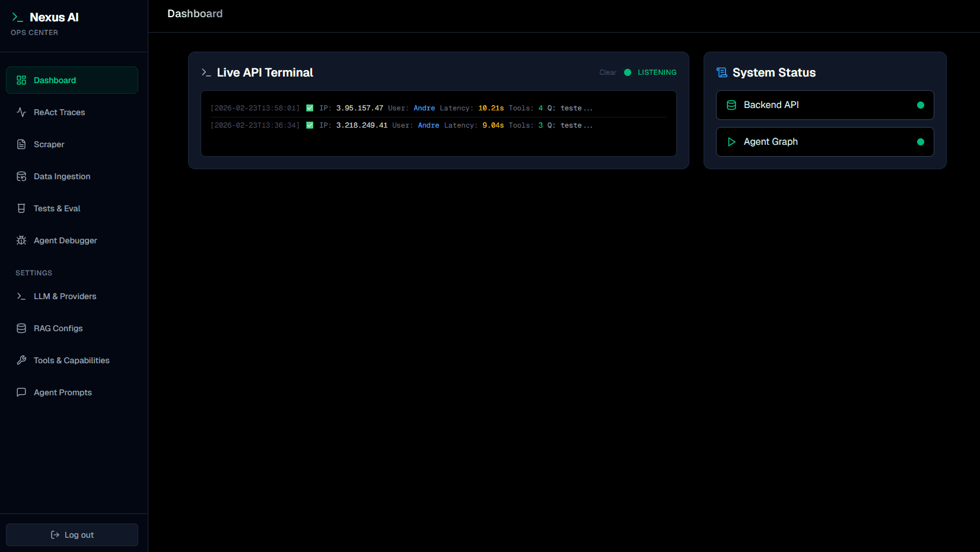
Task: Clear the Live API Terminal output
Action: click(x=607, y=72)
